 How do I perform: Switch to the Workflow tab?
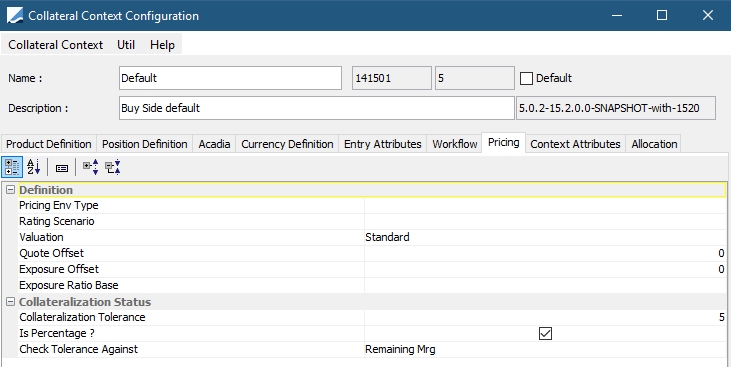click(x=455, y=144)
